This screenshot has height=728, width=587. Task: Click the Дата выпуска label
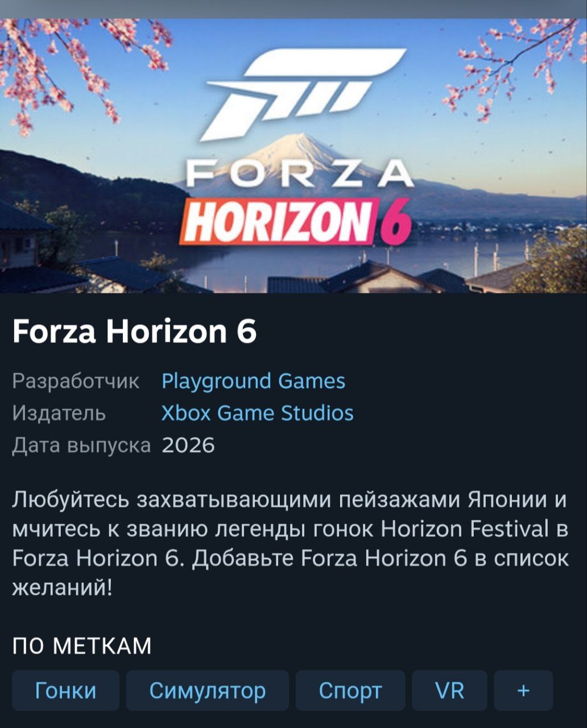pyautogui.click(x=82, y=445)
